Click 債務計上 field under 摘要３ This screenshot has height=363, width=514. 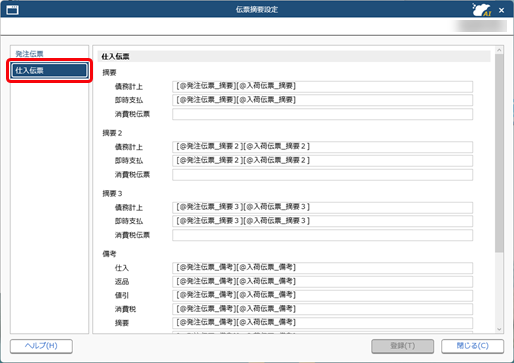[322, 207]
